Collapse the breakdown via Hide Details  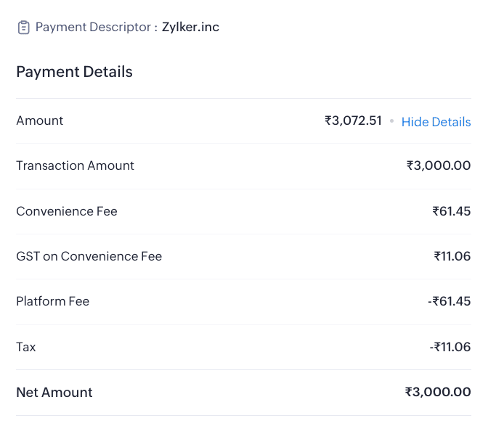pyautogui.click(x=436, y=122)
